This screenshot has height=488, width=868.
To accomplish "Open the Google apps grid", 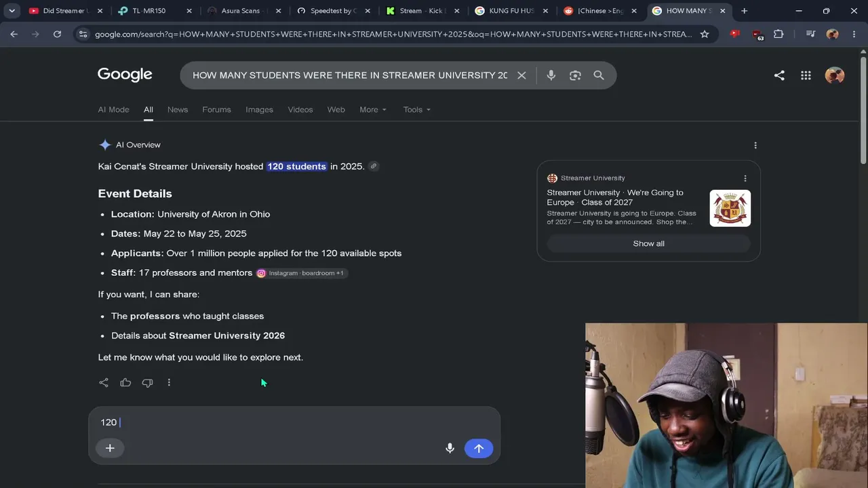I will point(806,76).
